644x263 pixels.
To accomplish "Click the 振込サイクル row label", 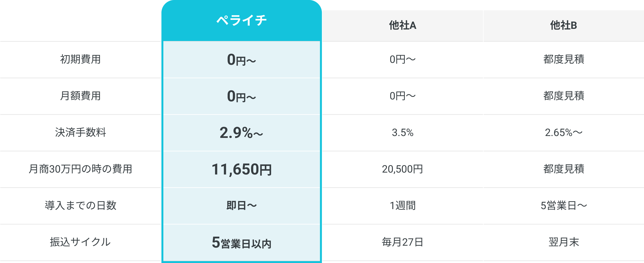I will point(80,242).
